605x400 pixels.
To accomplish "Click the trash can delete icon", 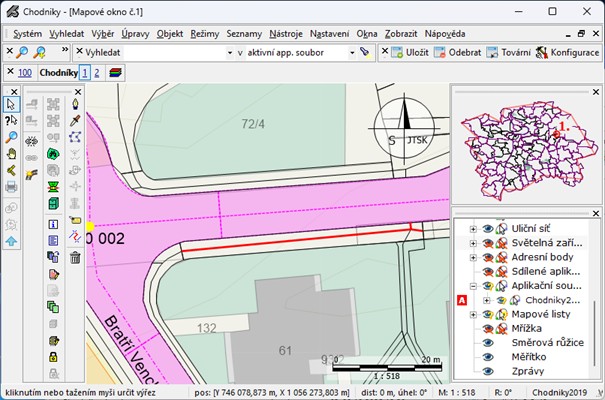I will pos(75,258).
